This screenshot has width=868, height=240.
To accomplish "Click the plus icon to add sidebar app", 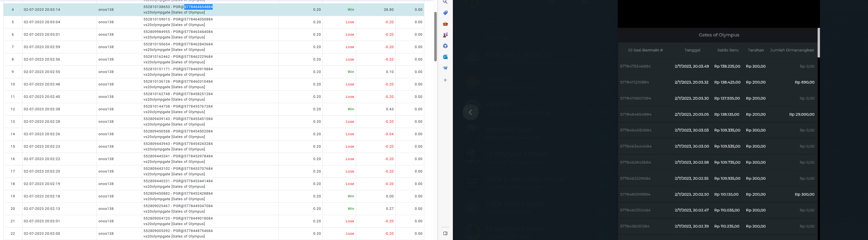I will coord(445,80).
